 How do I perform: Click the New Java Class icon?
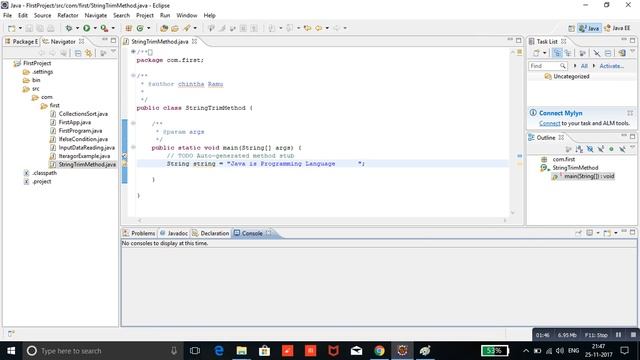pos(140,28)
